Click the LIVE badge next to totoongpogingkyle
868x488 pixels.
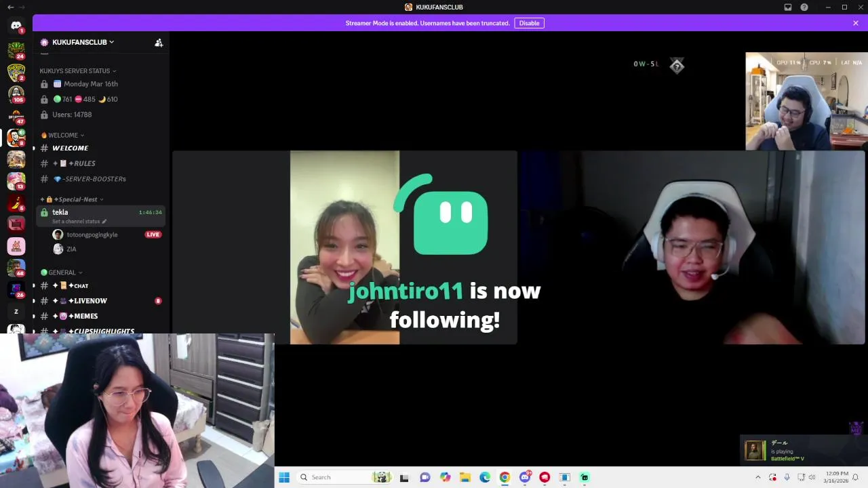[153, 235]
